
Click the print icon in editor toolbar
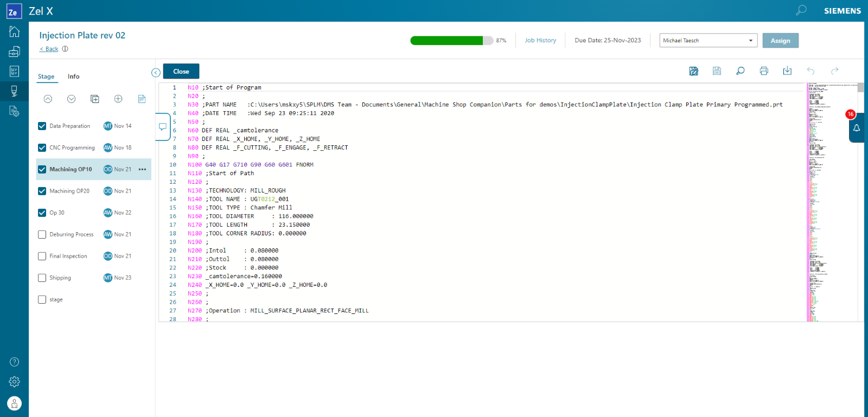tap(764, 71)
